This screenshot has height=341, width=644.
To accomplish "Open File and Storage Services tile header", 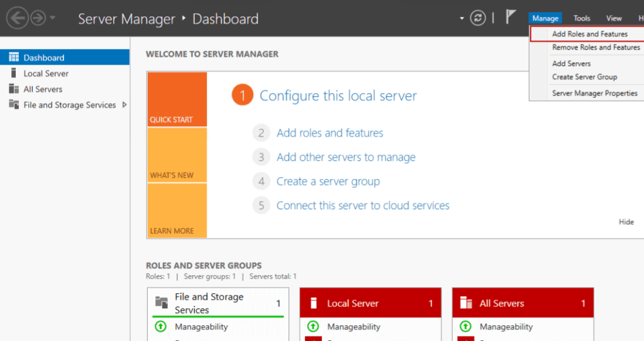I will click(218, 303).
